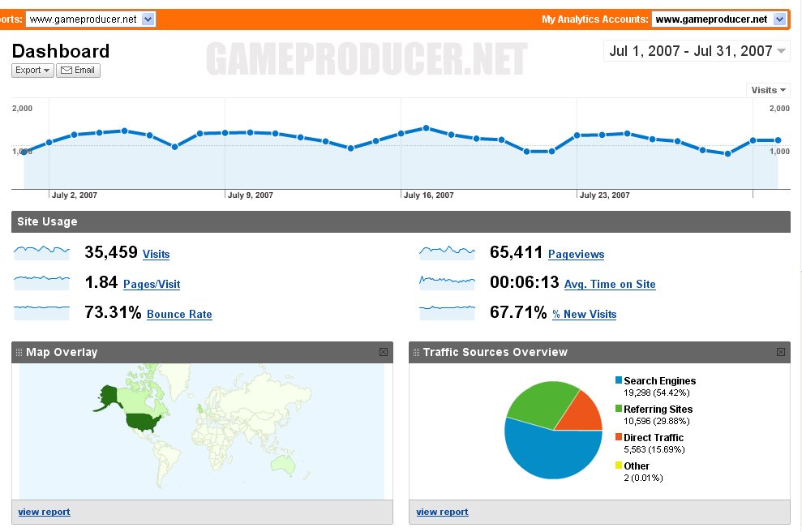This screenshot has height=532, width=802.
Task: Click the % New Visits sparkline
Action: [x=447, y=312]
